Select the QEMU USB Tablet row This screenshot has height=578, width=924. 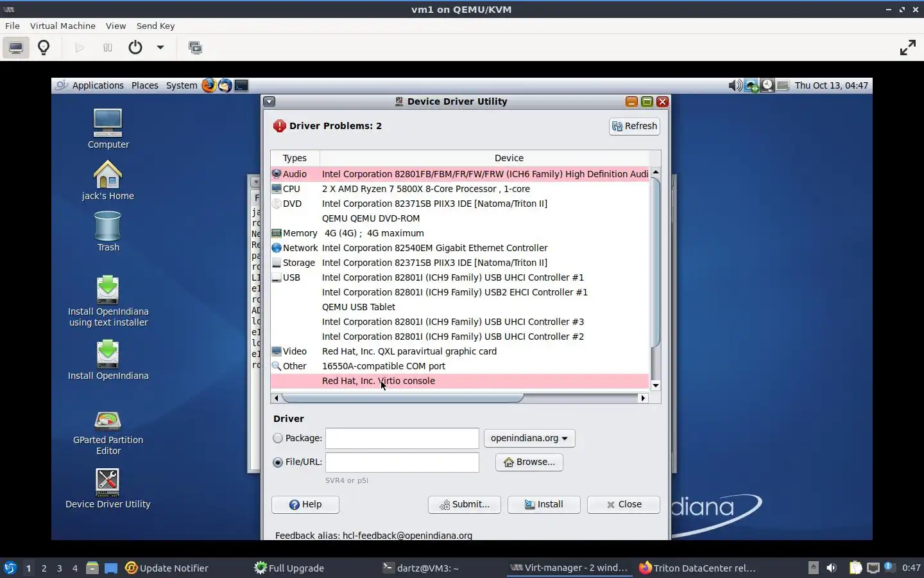pyautogui.click(x=460, y=307)
